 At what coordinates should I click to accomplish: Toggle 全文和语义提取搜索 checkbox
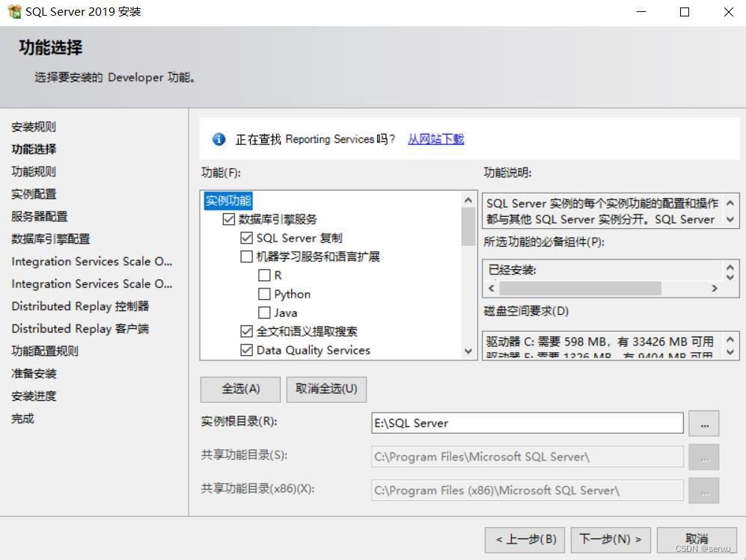pos(246,331)
